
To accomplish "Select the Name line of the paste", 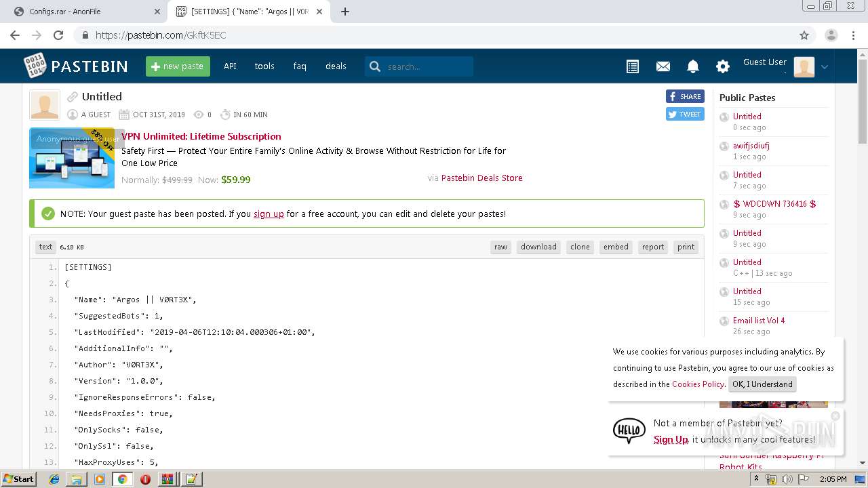I will pyautogui.click(x=136, y=300).
